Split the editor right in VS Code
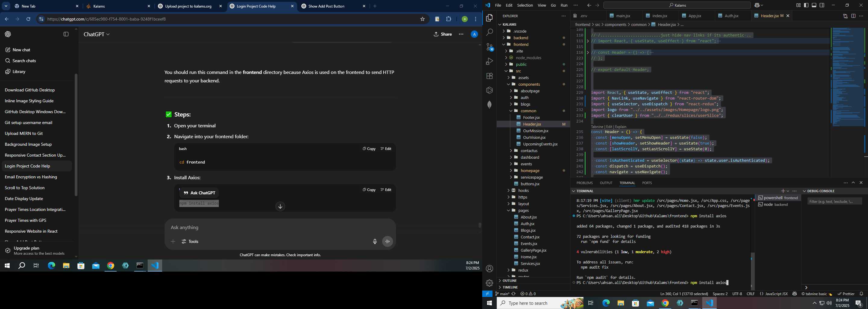Image resolution: width=868 pixels, height=309 pixels. 853,16
